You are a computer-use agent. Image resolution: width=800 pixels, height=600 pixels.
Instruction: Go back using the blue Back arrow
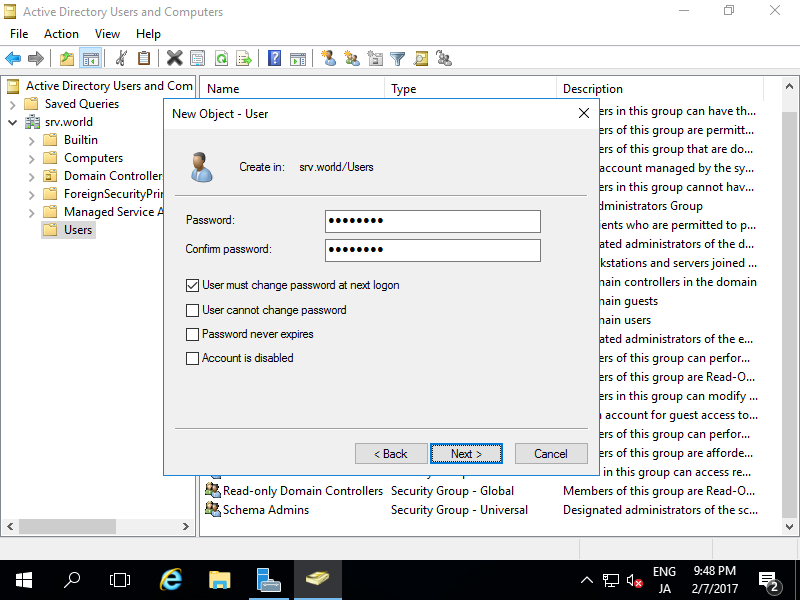(x=13, y=59)
